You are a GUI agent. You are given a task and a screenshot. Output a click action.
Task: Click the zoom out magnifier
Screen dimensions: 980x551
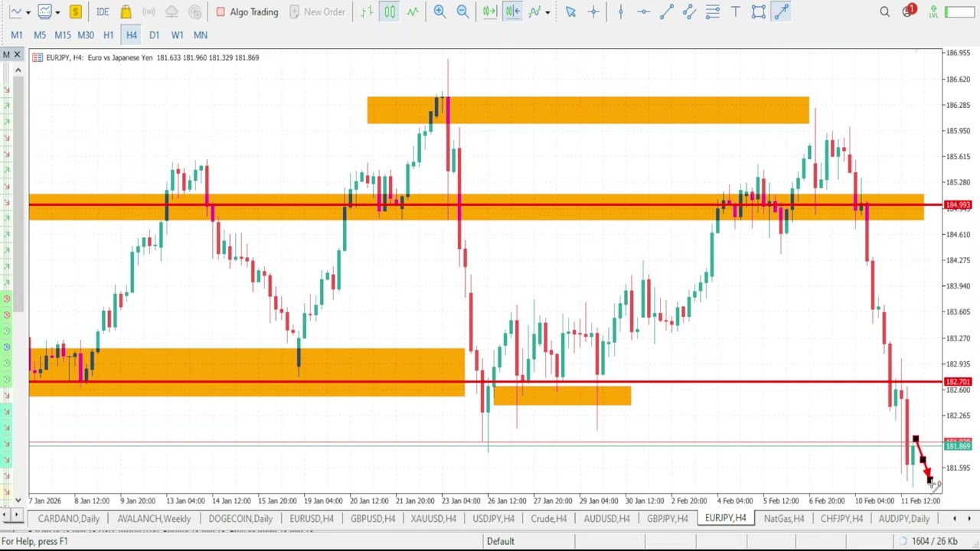pyautogui.click(x=462, y=11)
